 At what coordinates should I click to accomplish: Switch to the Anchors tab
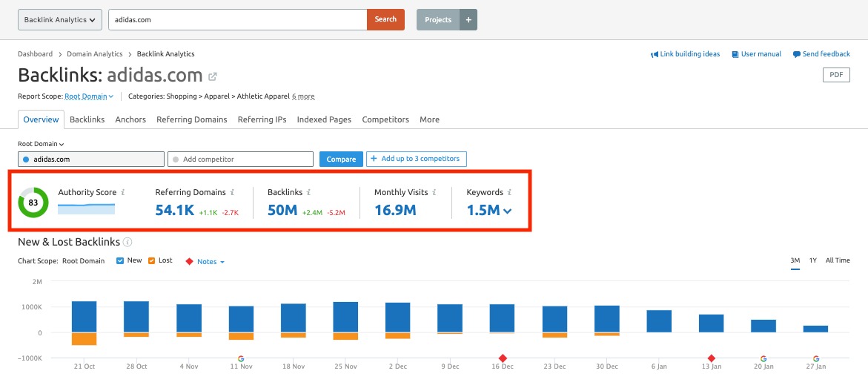click(x=130, y=119)
